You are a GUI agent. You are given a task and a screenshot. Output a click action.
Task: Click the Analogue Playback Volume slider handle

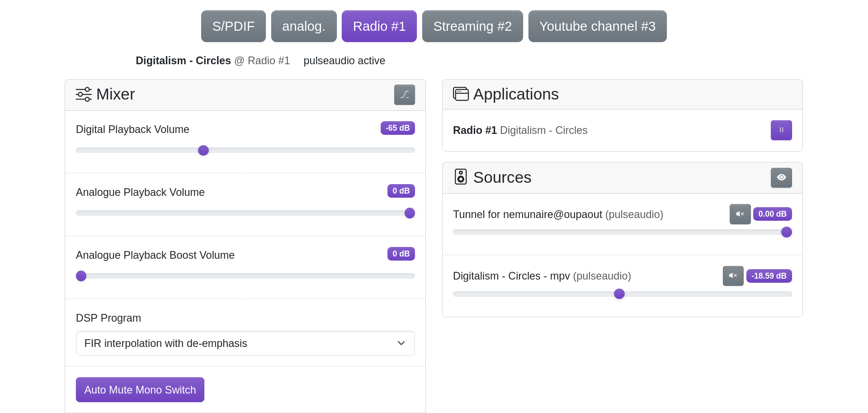(x=410, y=213)
